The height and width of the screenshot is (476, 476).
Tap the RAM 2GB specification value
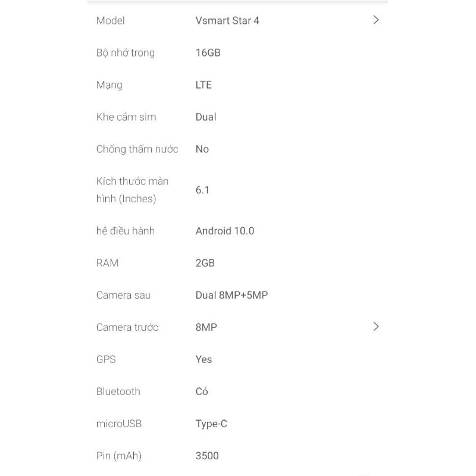205,263
